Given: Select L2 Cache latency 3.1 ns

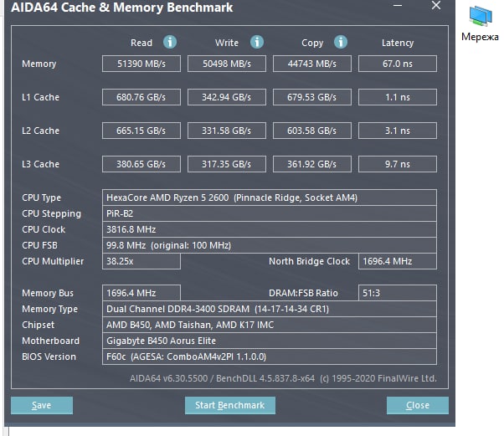Looking at the screenshot, I should pyautogui.click(x=398, y=131).
